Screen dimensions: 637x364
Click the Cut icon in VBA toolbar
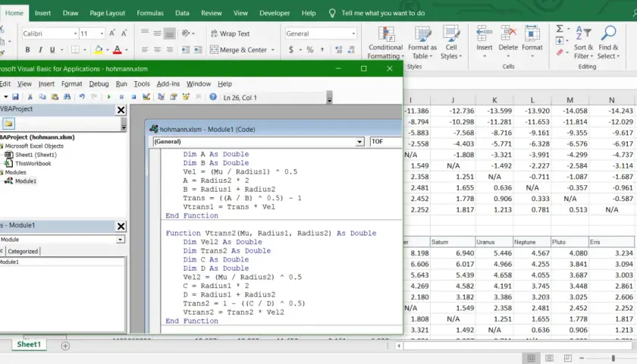30,97
